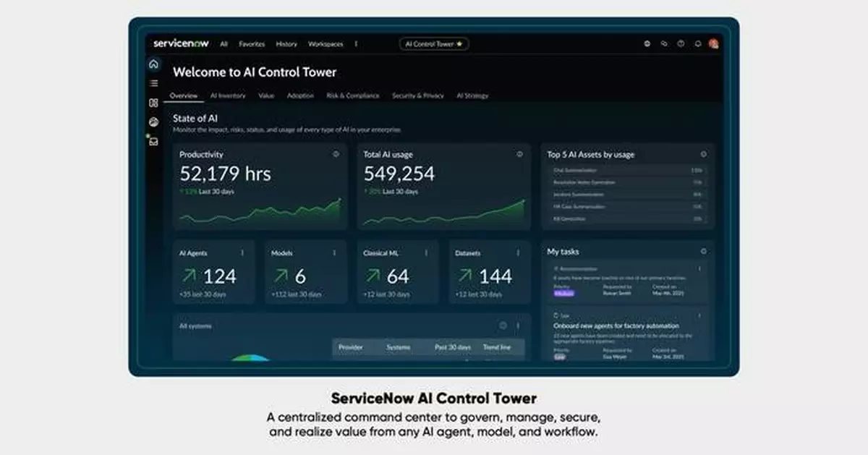Click the gear icon on My tasks panel
This screenshot has width=868, height=455.
tap(703, 252)
